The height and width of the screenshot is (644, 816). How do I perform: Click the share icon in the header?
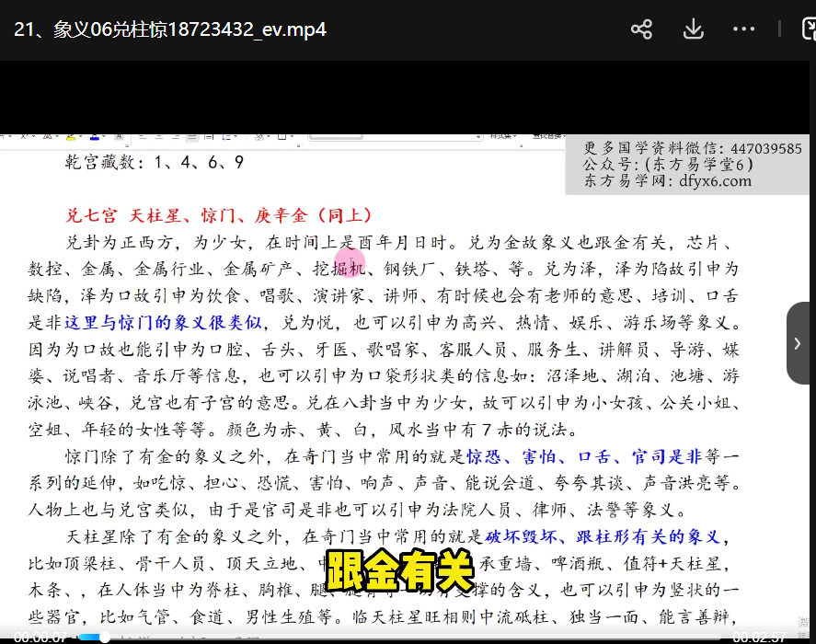(x=641, y=29)
